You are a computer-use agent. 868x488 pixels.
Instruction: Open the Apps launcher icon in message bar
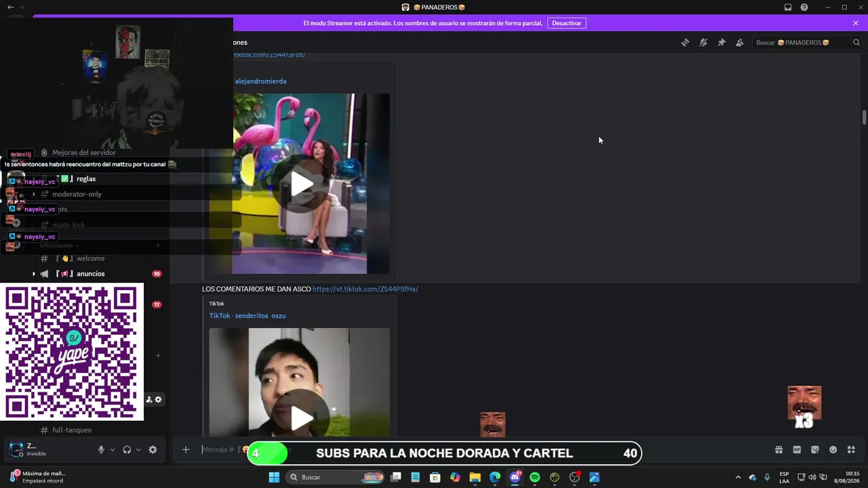click(851, 449)
